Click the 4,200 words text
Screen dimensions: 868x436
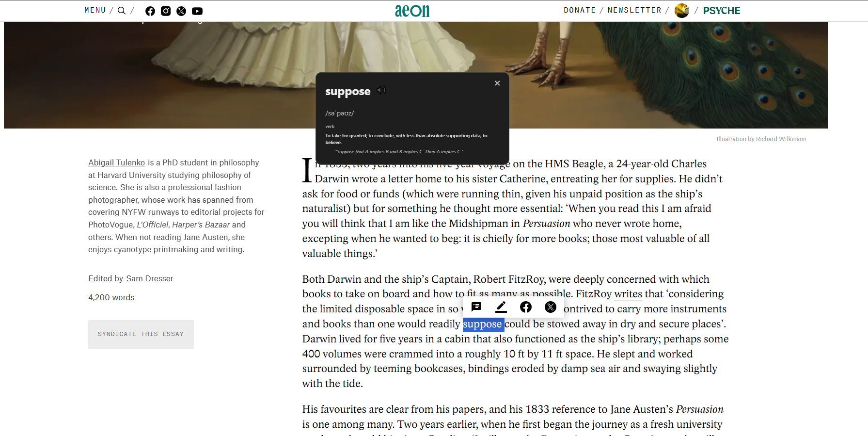click(x=111, y=297)
